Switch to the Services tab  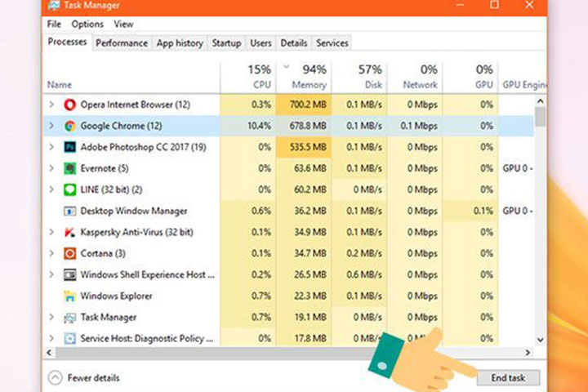tap(332, 43)
